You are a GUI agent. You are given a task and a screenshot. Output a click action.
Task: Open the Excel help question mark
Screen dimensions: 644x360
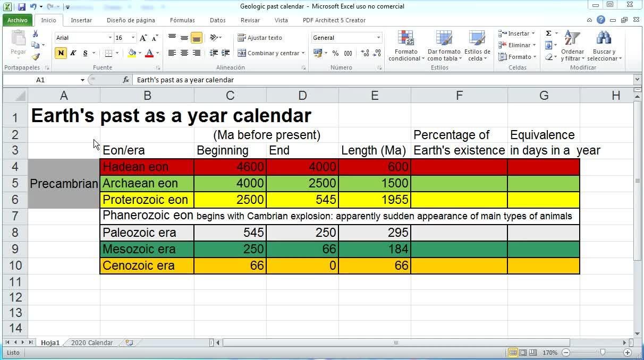[601, 20]
